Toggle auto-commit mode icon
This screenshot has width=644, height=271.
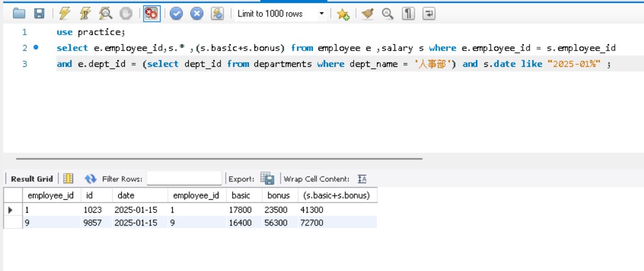click(x=218, y=13)
